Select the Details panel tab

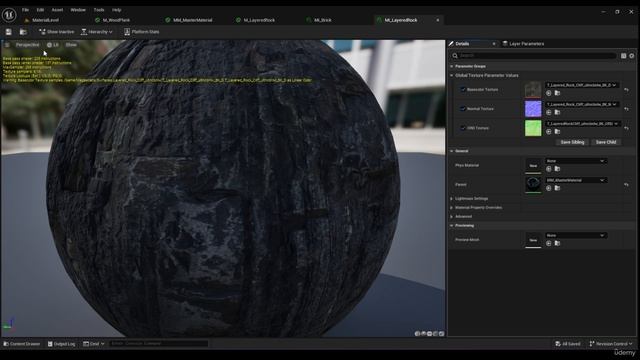tap(462, 44)
